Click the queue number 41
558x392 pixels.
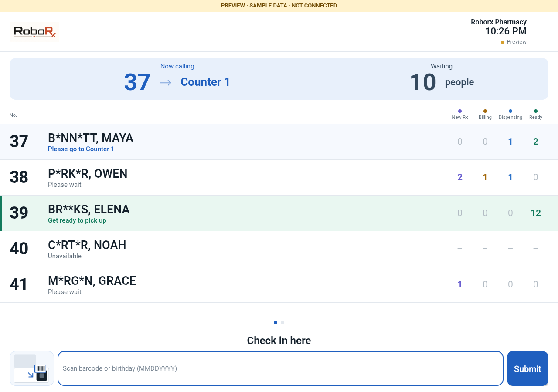point(19,284)
